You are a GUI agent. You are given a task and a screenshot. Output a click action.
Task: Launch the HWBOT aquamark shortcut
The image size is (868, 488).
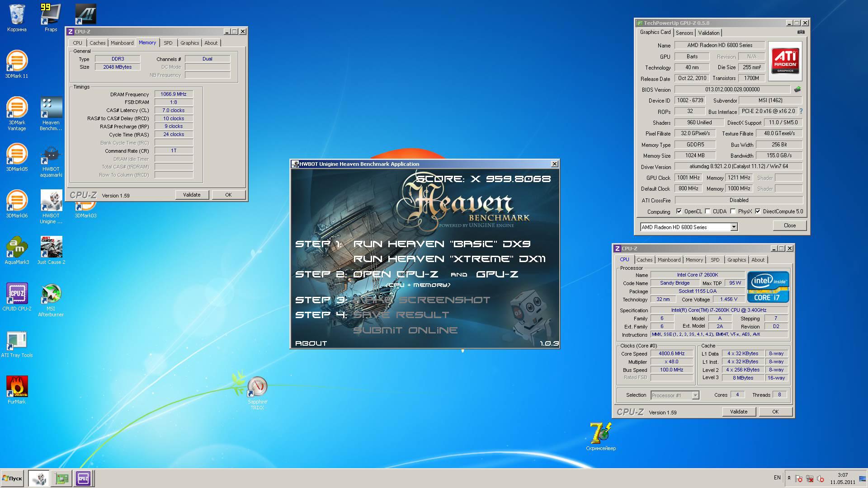pyautogui.click(x=51, y=161)
